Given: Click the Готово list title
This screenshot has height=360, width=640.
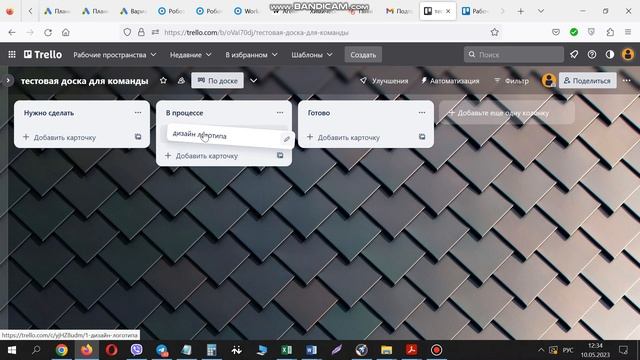Looking at the screenshot, I should [x=319, y=113].
